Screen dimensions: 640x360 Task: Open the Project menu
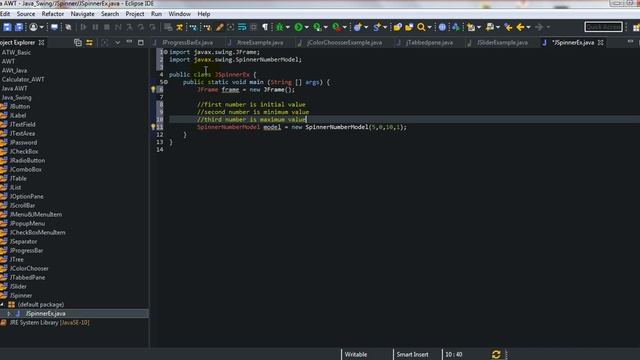click(135, 14)
